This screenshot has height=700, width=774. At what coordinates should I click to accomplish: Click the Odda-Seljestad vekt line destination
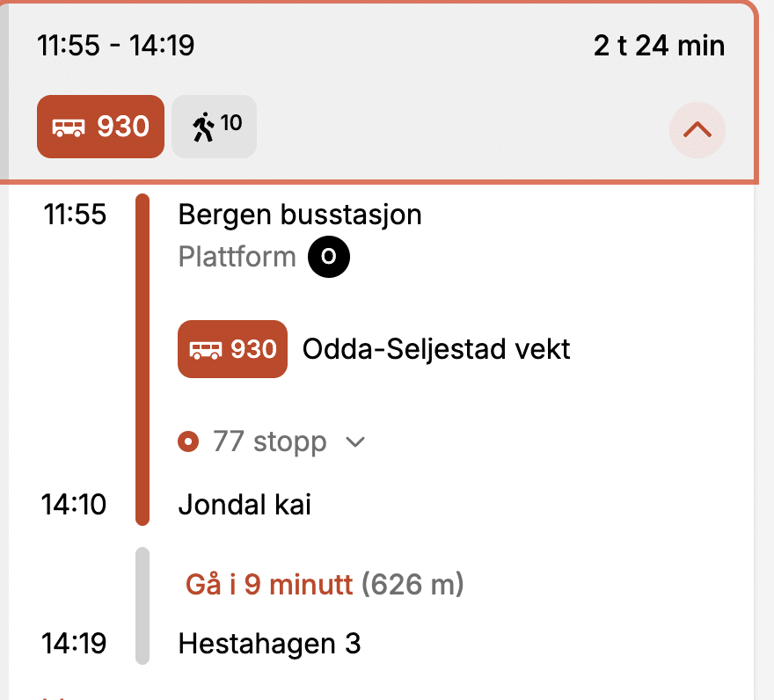436,349
